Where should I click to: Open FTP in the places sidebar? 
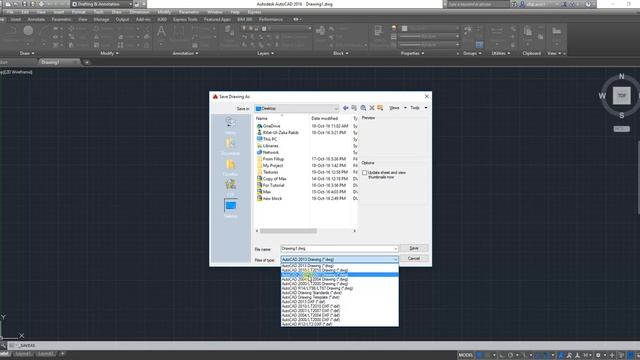tap(230, 187)
